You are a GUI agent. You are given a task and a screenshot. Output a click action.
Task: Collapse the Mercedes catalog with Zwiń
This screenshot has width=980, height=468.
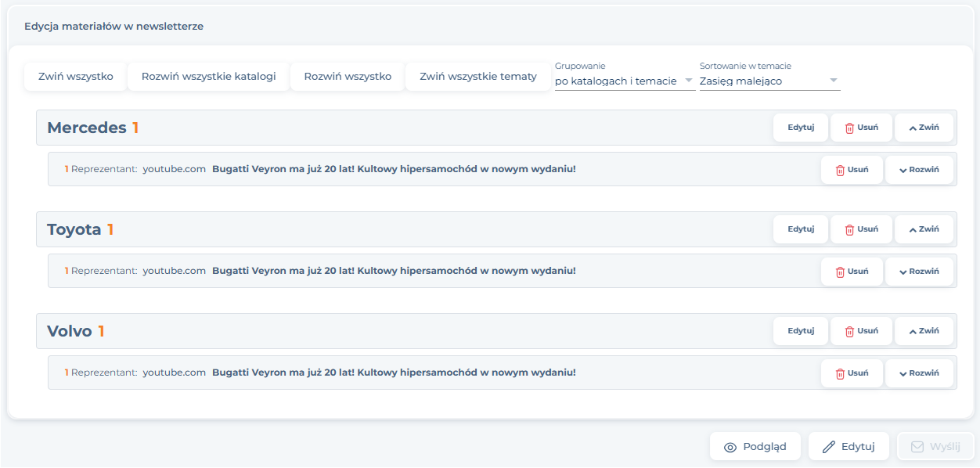924,128
